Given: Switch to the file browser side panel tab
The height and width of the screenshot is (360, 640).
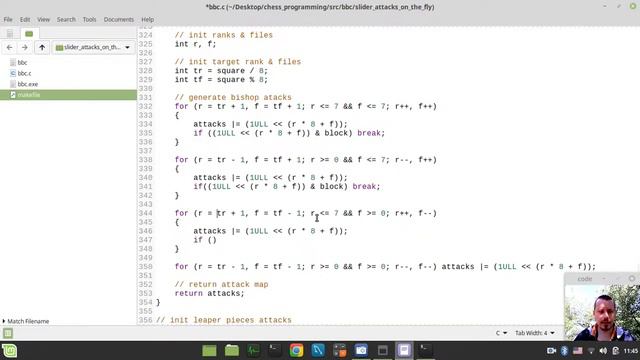Looking at the screenshot, I should (29, 34).
